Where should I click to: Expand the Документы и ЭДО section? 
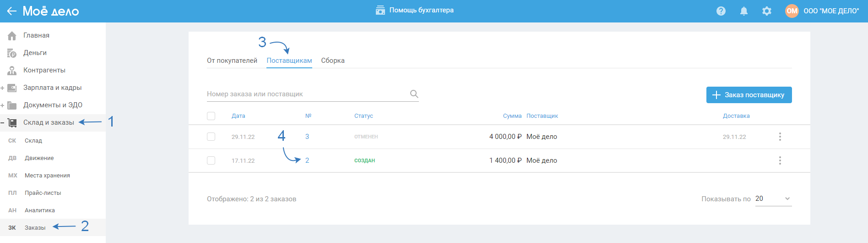pos(3,105)
